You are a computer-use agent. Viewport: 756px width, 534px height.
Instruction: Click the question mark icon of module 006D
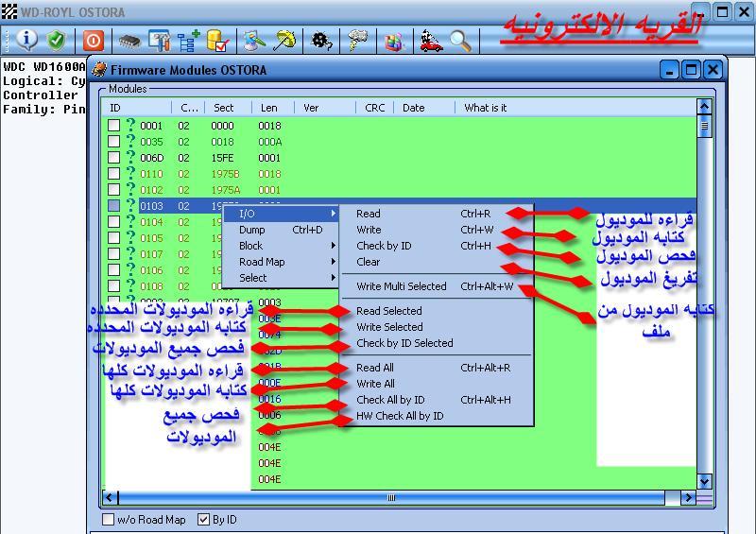(130, 157)
